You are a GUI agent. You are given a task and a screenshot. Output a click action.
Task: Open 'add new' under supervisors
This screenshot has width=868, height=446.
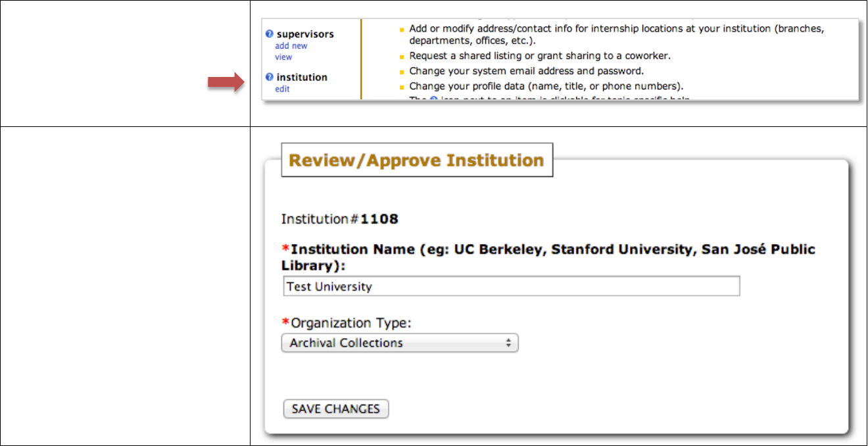tap(291, 46)
